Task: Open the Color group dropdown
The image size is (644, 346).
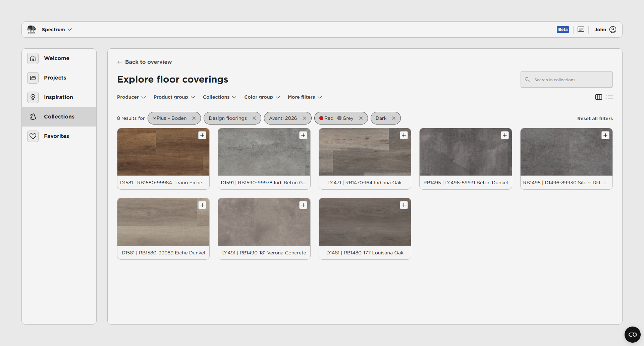Action: (x=262, y=97)
